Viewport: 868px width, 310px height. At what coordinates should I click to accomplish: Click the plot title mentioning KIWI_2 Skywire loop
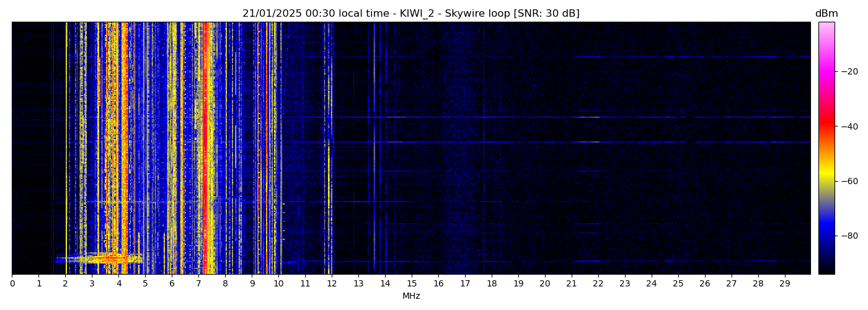click(410, 14)
